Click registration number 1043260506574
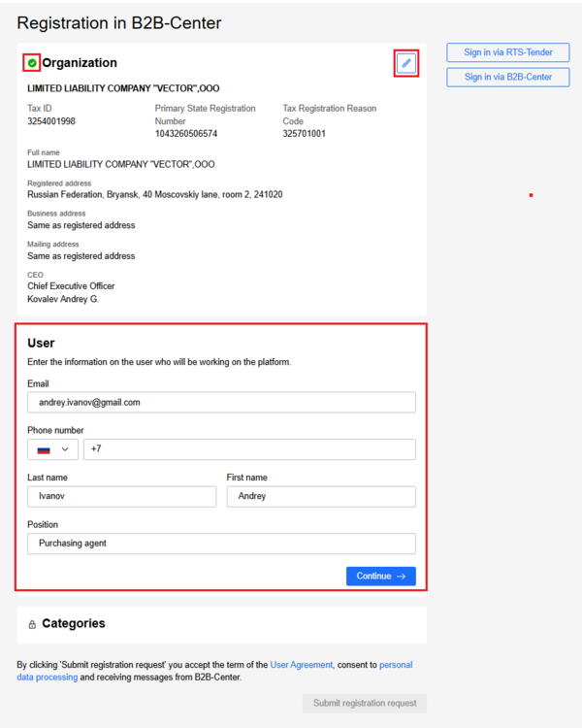Image resolution: width=582 pixels, height=728 pixels. [x=186, y=134]
